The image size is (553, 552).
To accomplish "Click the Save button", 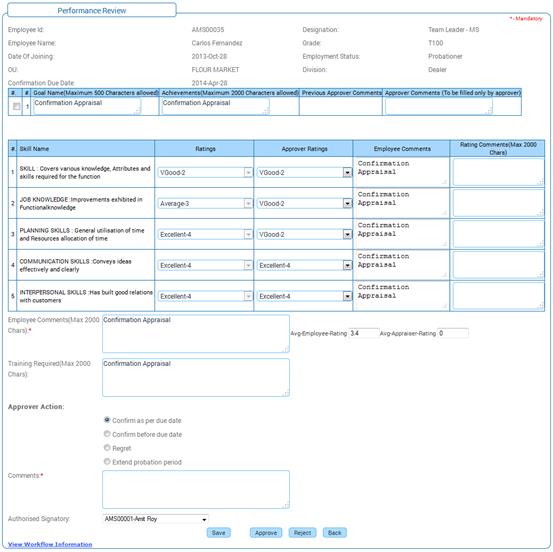I will (x=219, y=533).
